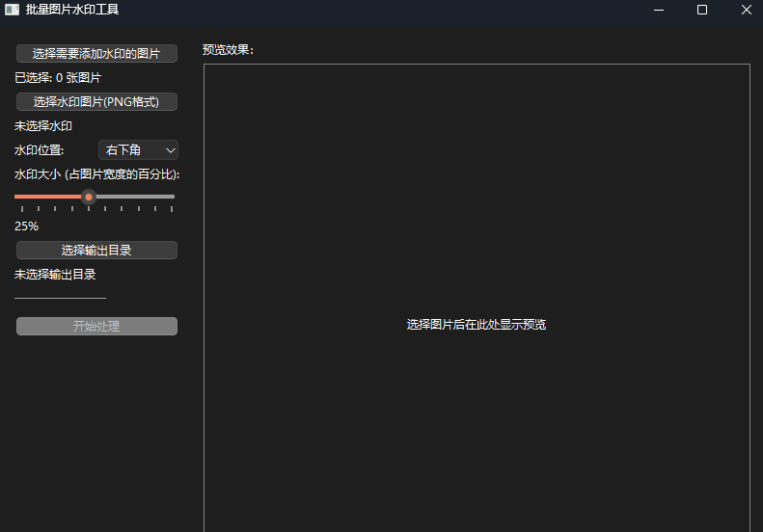Choose the 选择输出目录 button

coord(96,250)
